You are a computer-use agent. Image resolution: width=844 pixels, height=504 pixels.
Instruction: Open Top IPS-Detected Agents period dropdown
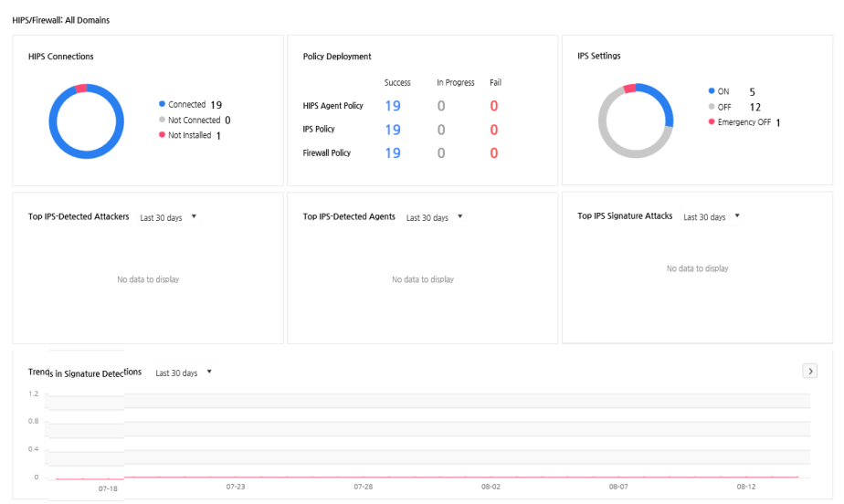(x=435, y=217)
